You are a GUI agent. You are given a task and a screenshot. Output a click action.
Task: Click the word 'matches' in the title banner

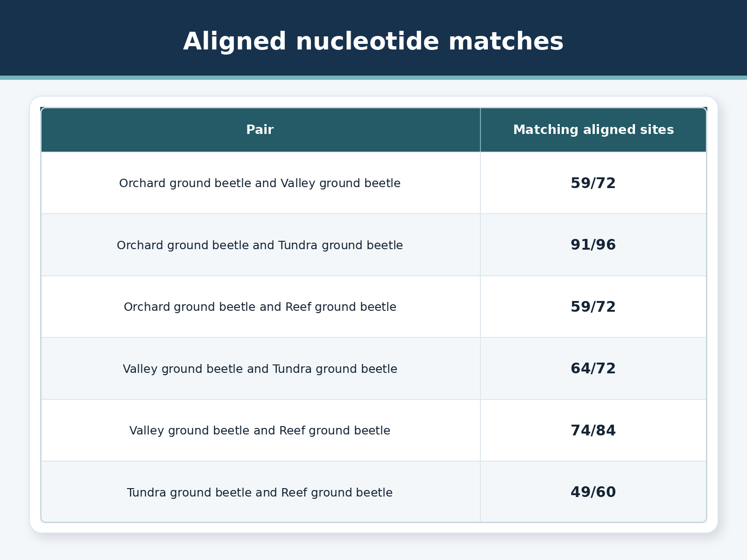pos(506,42)
